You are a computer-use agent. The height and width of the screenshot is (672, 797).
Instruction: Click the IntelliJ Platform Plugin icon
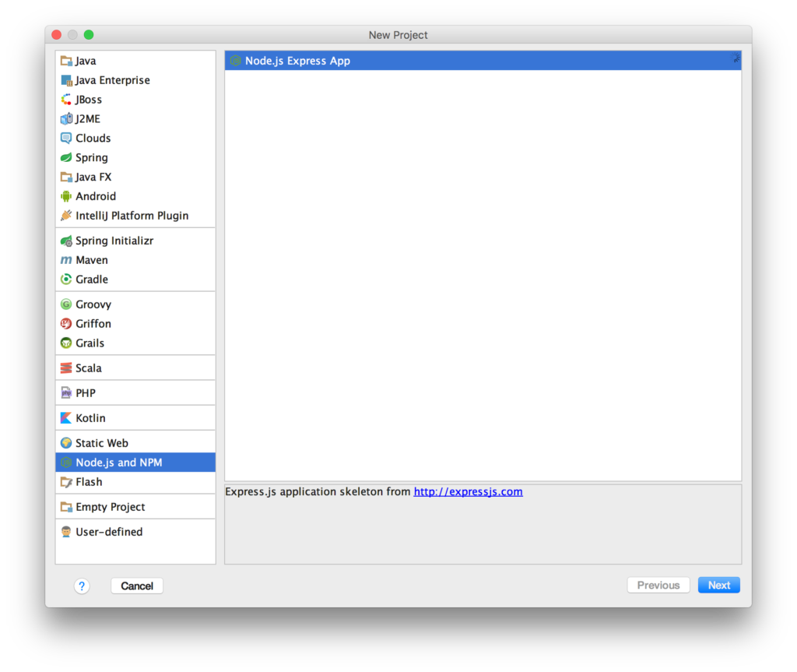tap(66, 216)
